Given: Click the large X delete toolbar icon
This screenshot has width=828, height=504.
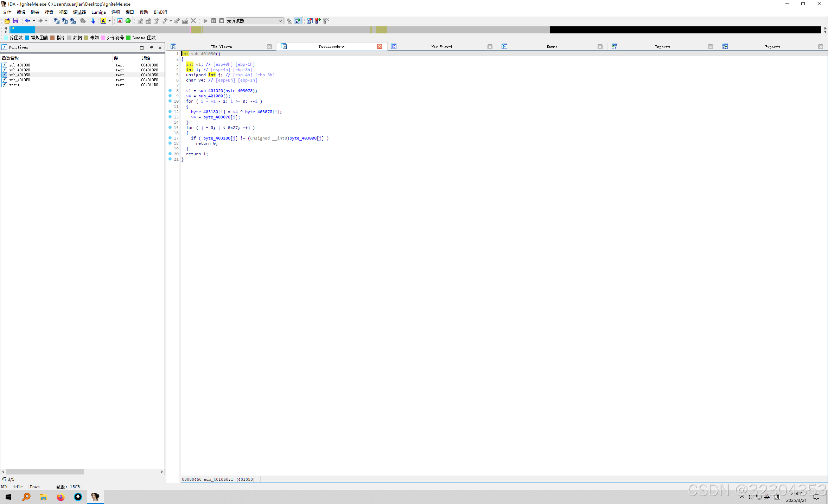Looking at the screenshot, I should [x=193, y=21].
